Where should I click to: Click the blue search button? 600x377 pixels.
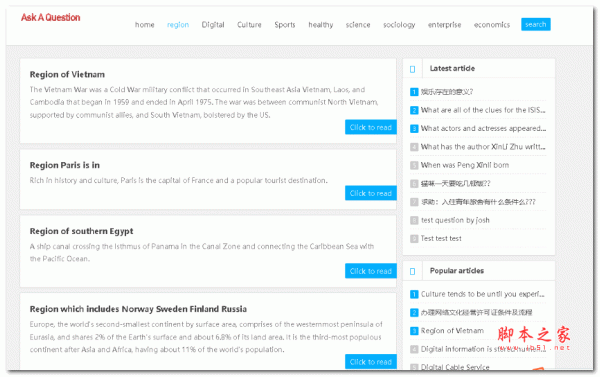(x=536, y=24)
